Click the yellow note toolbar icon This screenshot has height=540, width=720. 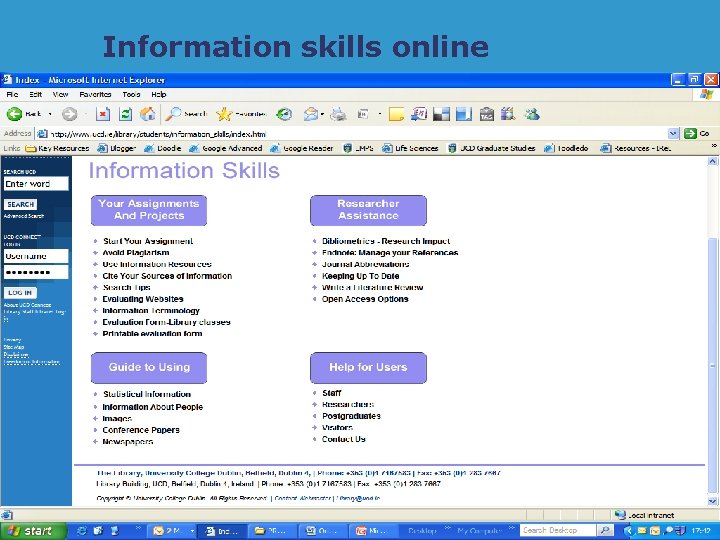(396, 114)
